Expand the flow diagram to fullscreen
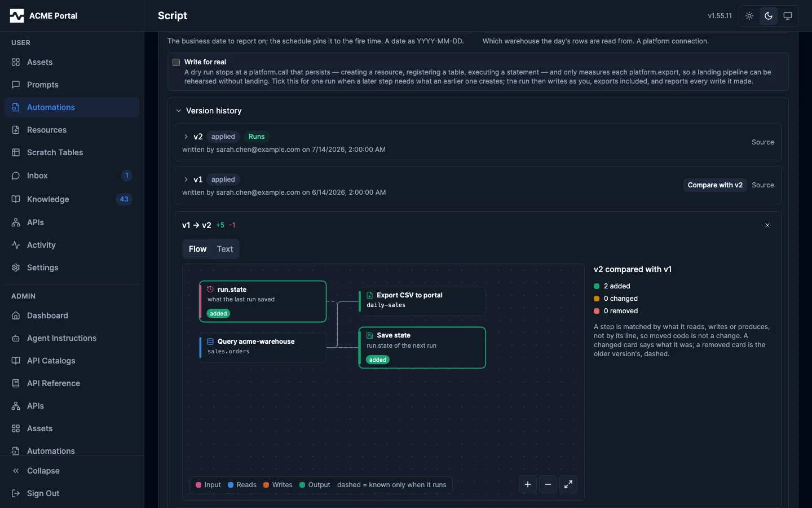Viewport: 812px width, 508px height. point(568,484)
